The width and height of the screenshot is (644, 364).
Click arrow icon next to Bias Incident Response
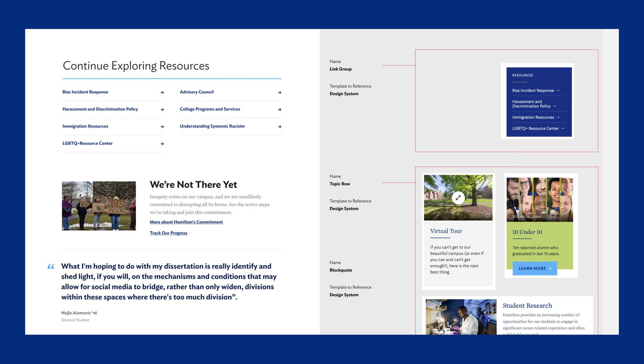[162, 92]
